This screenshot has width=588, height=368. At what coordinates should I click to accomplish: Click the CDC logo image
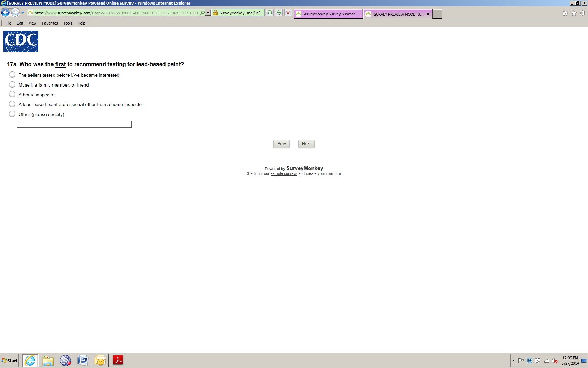point(21,41)
